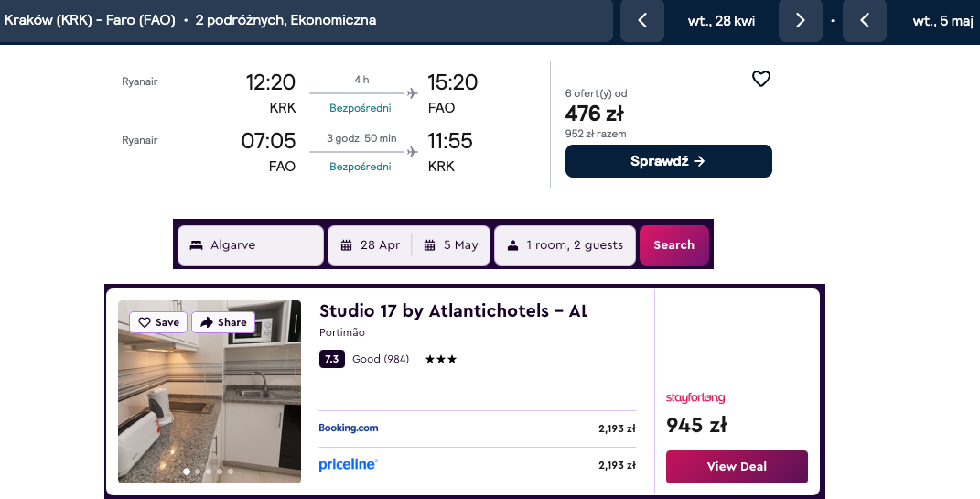
Task: Share the Studio 17 hotel listing
Action: (223, 322)
